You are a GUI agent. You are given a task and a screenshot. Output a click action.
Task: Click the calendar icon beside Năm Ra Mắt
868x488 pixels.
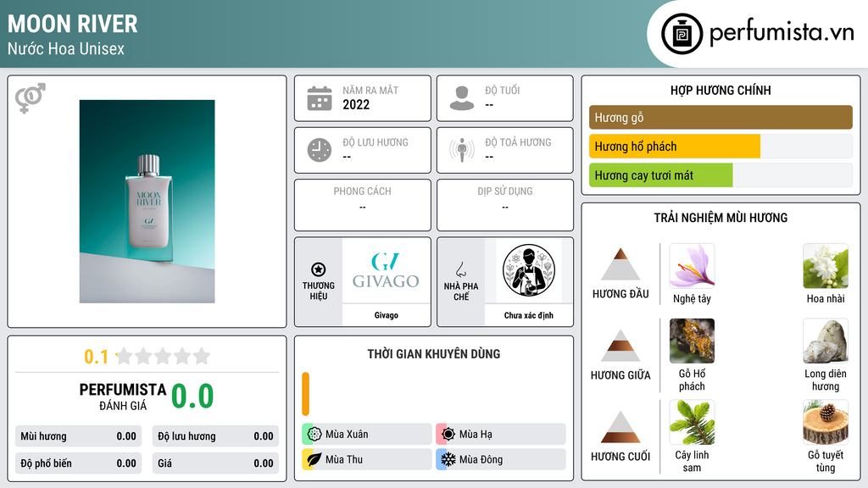[x=320, y=98]
